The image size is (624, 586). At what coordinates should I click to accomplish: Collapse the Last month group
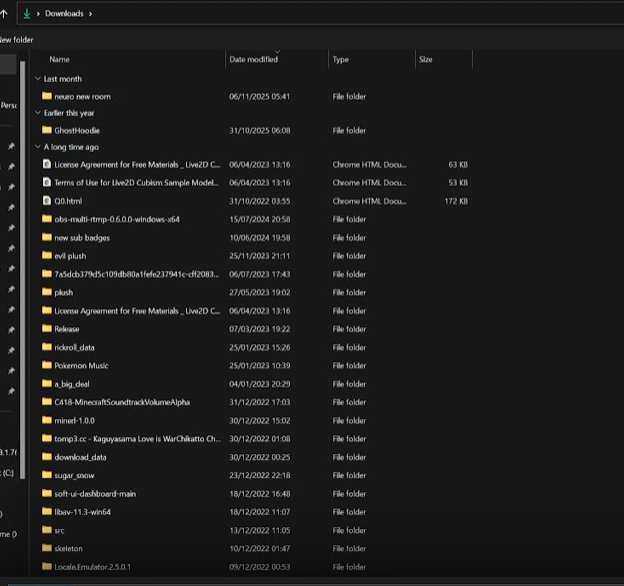click(x=38, y=79)
